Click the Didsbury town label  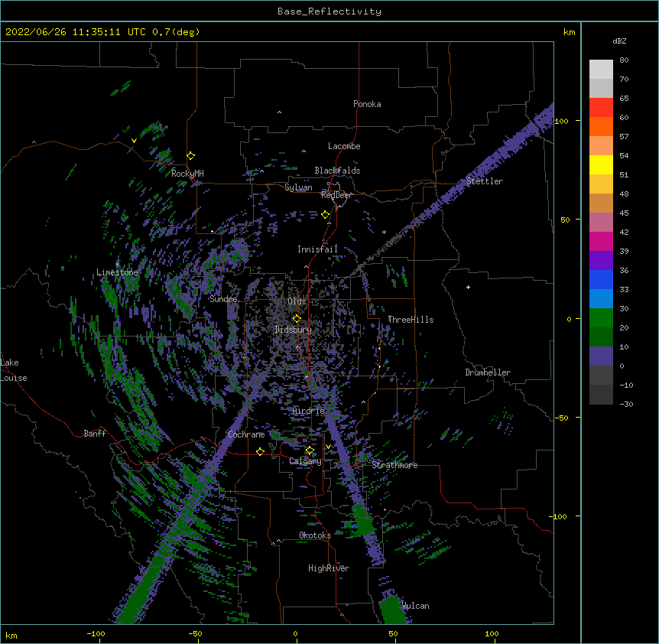[x=293, y=330]
